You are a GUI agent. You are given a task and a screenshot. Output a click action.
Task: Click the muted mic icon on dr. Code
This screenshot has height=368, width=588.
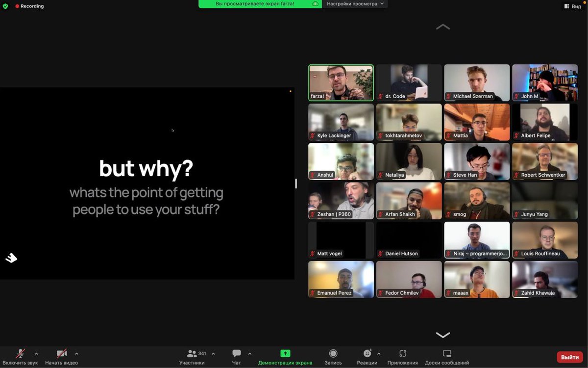(x=381, y=97)
